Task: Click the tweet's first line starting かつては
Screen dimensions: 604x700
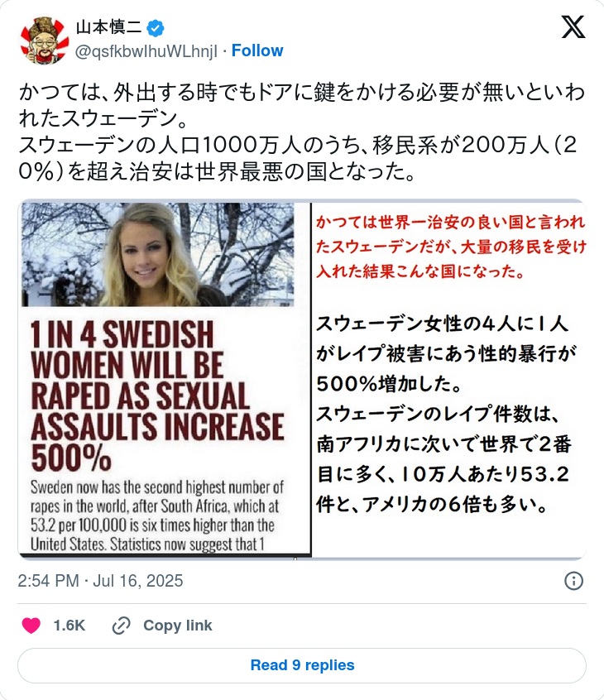Action: point(302,93)
